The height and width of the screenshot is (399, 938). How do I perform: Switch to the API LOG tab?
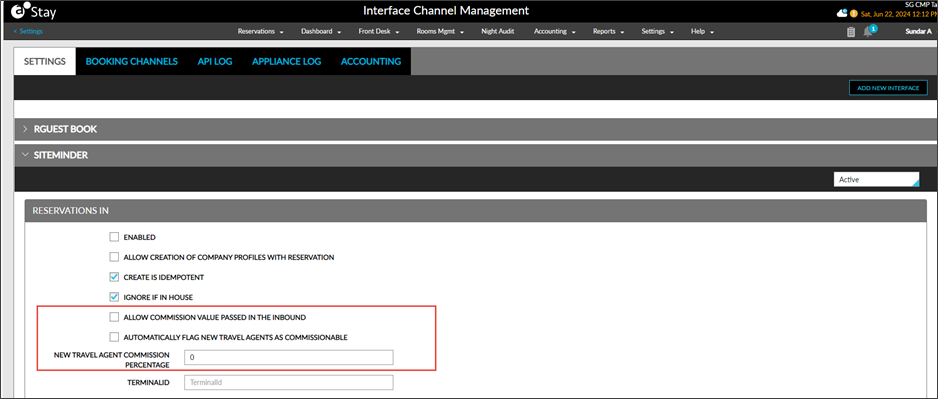coord(215,62)
